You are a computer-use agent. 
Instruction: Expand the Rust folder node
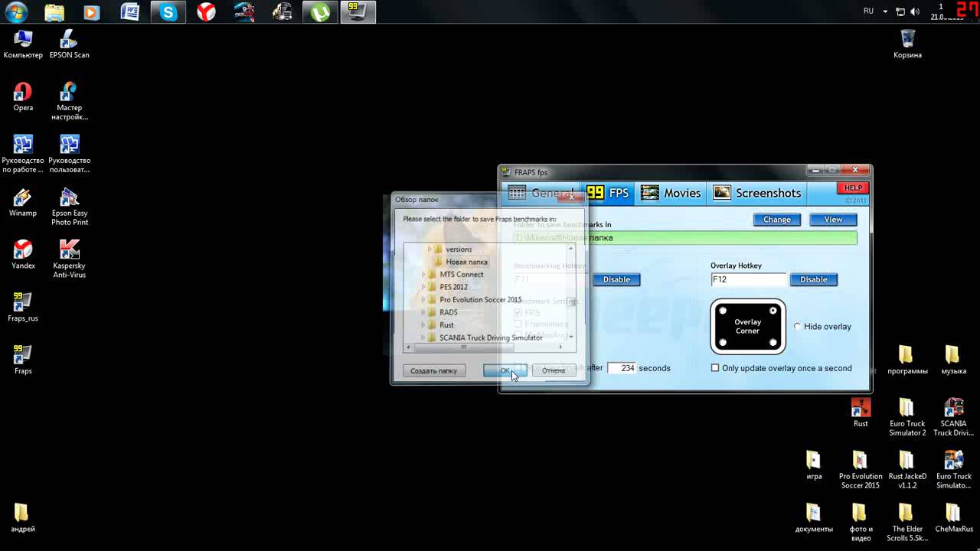(423, 325)
